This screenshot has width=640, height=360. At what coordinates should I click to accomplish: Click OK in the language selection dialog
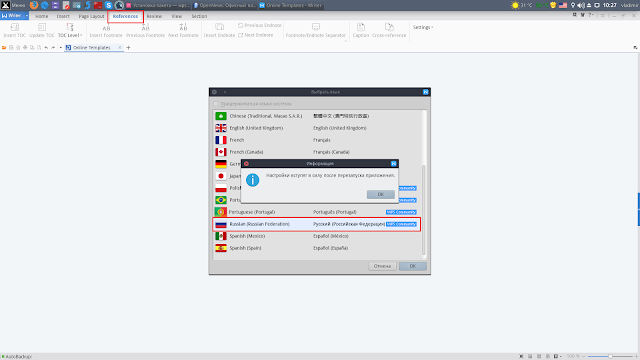point(413,266)
